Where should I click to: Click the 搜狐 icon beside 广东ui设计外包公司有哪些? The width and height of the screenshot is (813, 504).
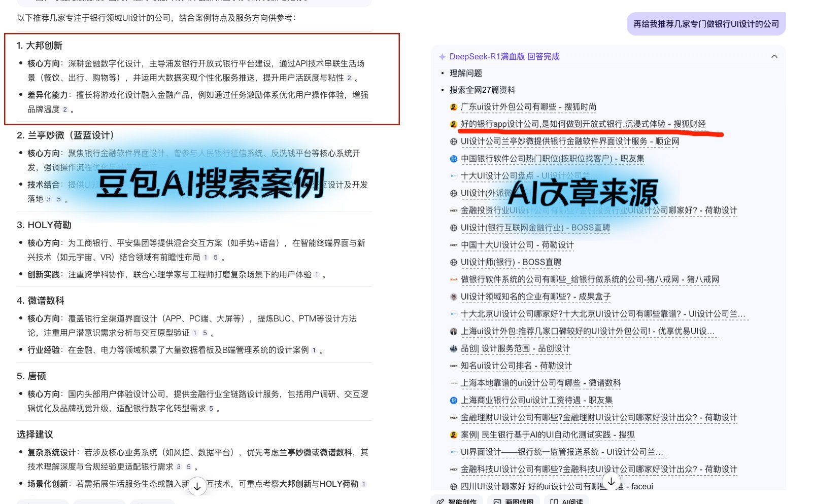[x=453, y=107]
